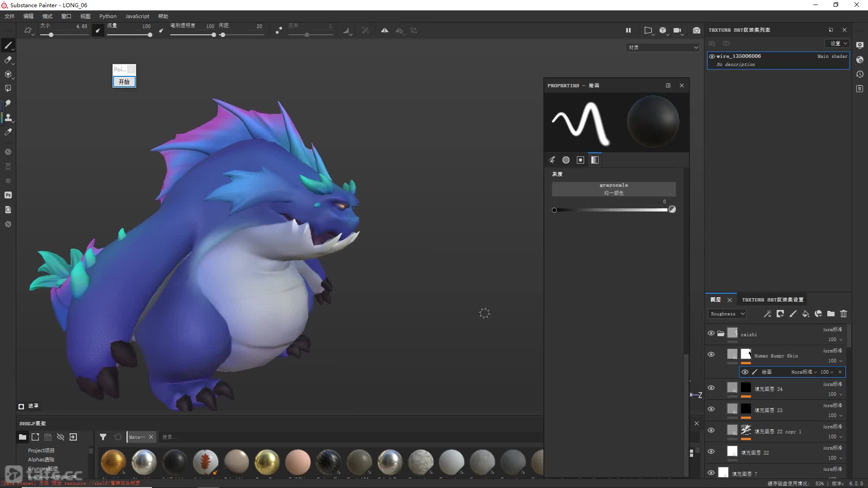This screenshot has width=868, height=488.
Task: Open Alphas透贴 shelf category
Action: 41,460
